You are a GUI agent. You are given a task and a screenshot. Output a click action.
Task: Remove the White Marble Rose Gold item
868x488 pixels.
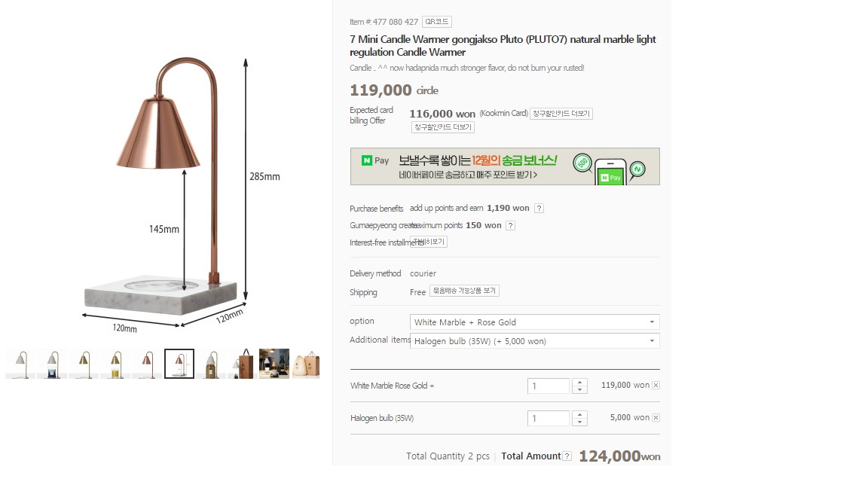[656, 386]
